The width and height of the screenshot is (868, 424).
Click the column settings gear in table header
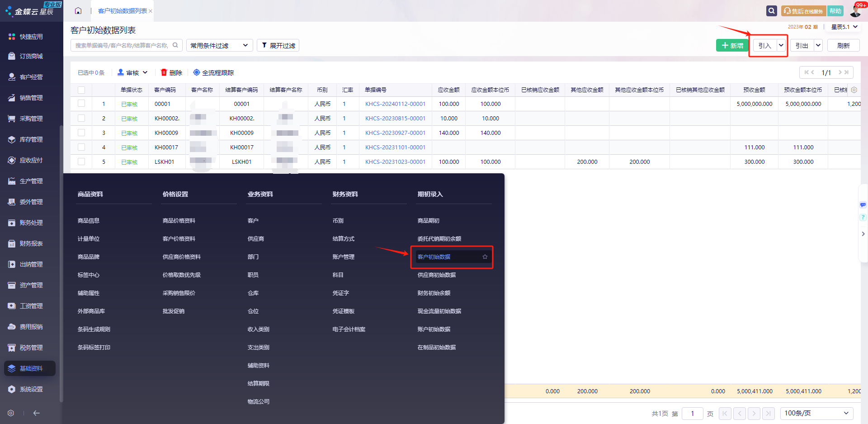click(x=854, y=90)
